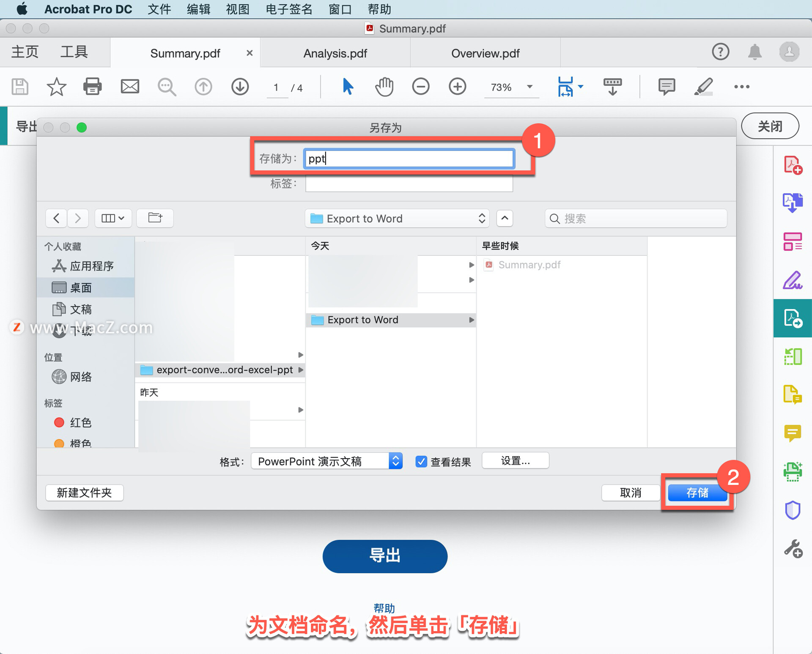Click the 存储为 filename input field
The width and height of the screenshot is (812, 654).
pyautogui.click(x=410, y=158)
